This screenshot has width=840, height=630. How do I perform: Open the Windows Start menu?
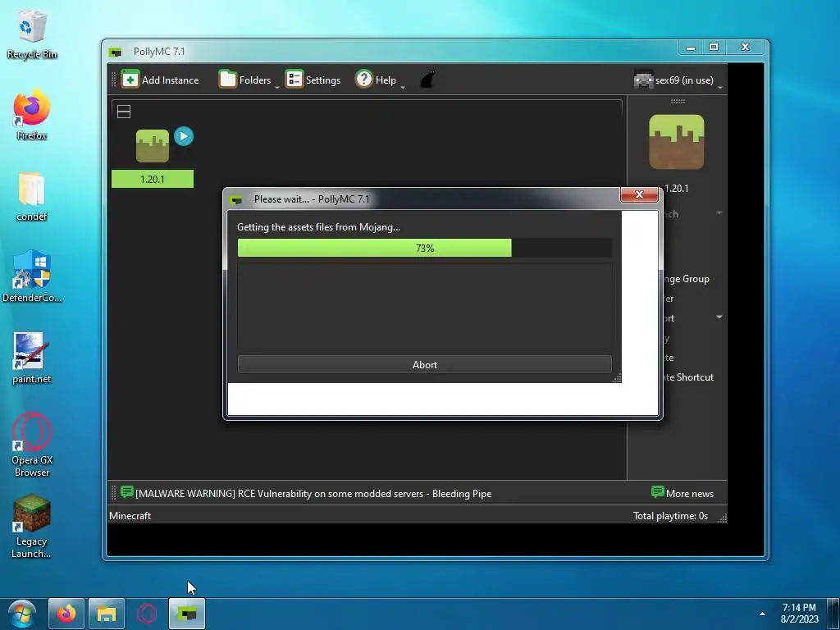(21, 614)
